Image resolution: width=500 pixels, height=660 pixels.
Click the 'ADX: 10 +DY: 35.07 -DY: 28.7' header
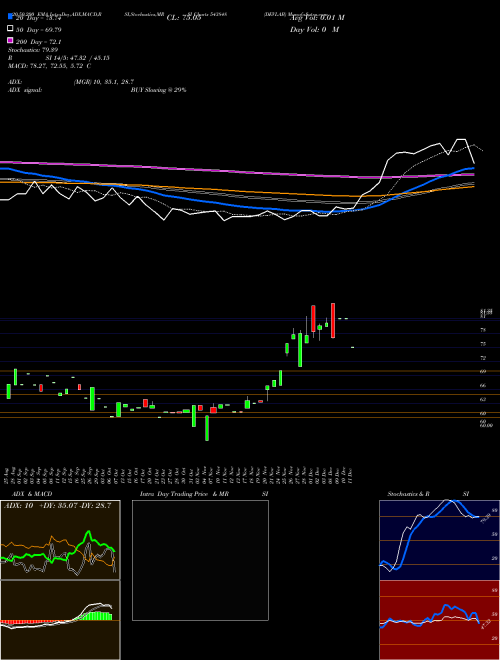(57, 506)
